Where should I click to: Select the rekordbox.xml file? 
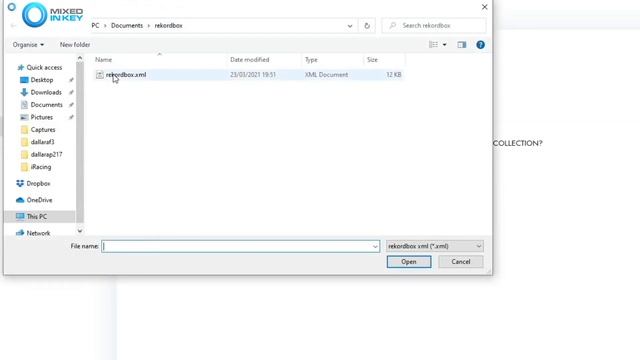pos(248,75)
